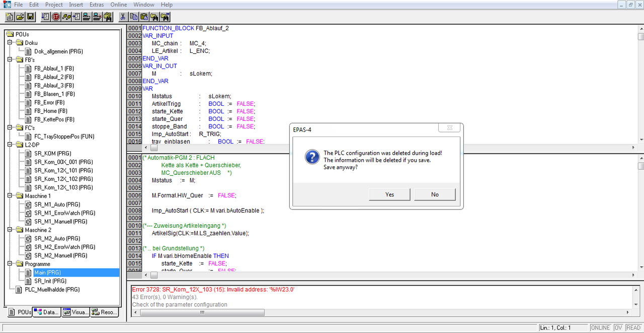Click the PLC_Muellhaldde document icon
The image size is (644, 333).
tap(20, 290)
